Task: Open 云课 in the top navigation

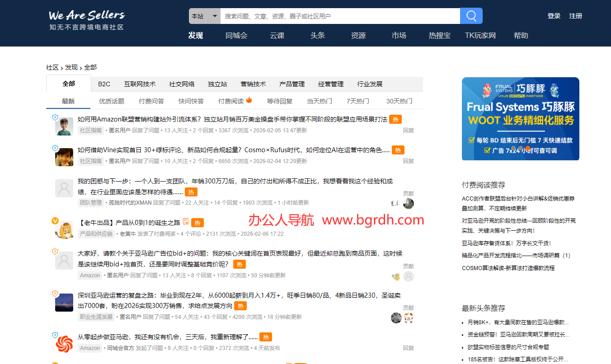Action: pos(277,35)
